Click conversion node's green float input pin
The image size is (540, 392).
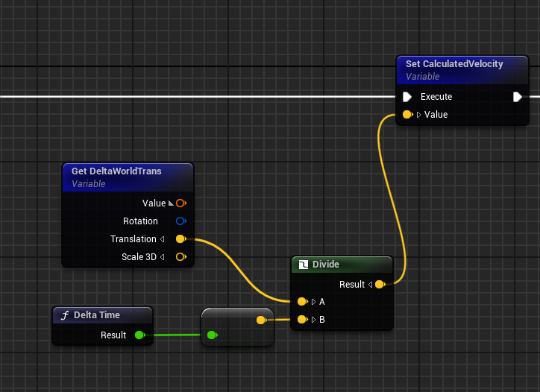coord(212,335)
